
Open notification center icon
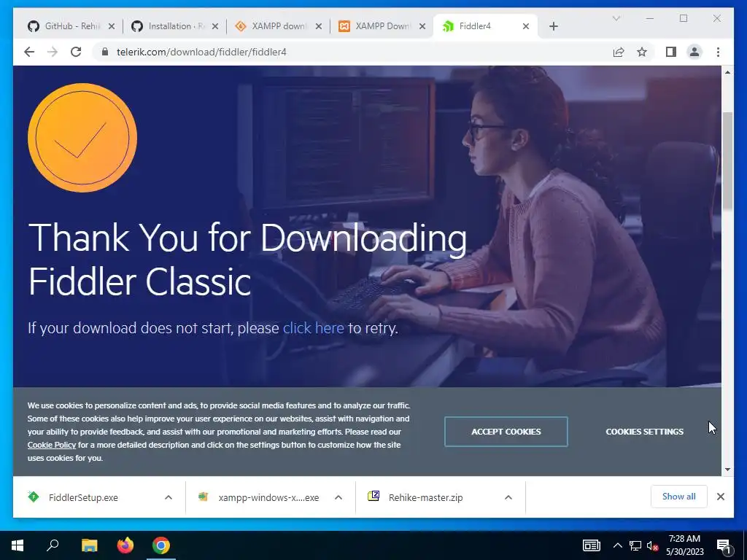[723, 546]
